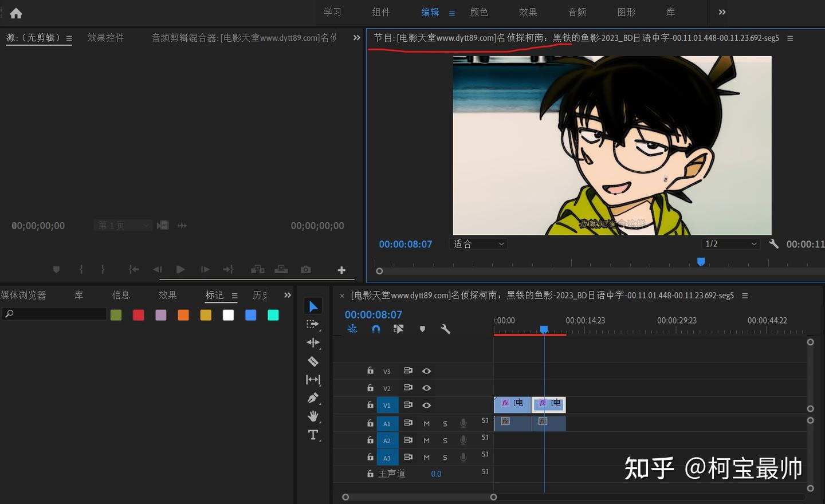Toggle V2 track output eye

(427, 388)
